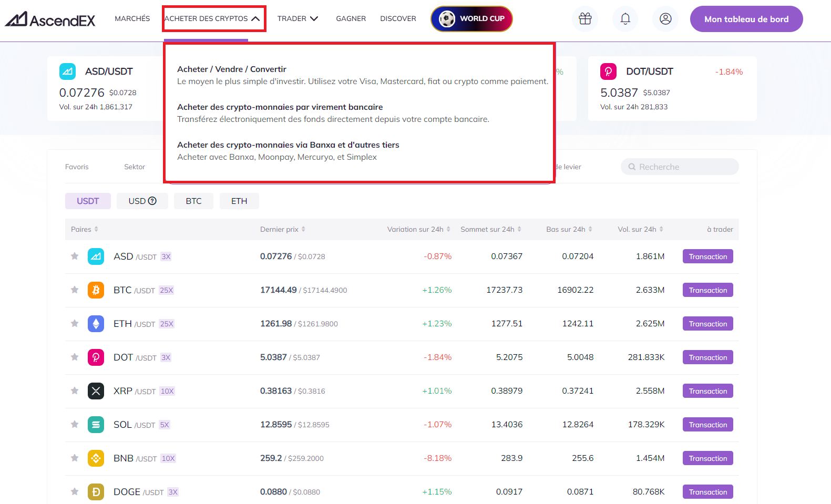The image size is (831, 504).
Task: Click the 10X leverage badge on XRP
Action: 167,391
